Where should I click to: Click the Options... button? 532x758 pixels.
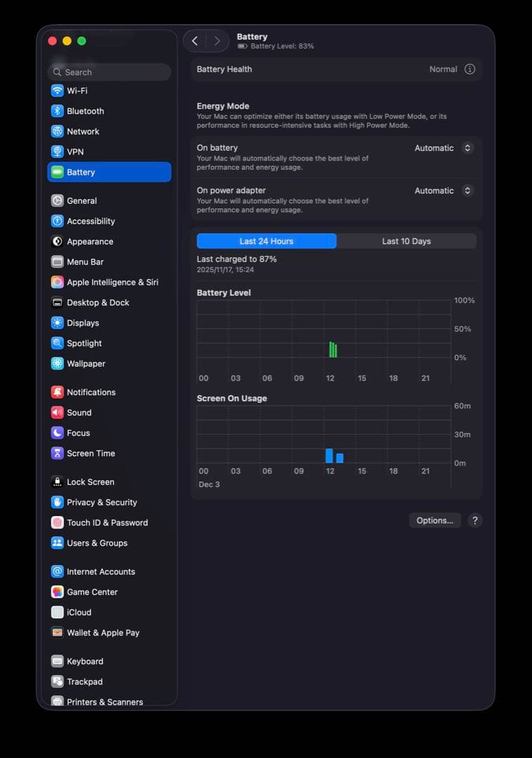point(435,521)
